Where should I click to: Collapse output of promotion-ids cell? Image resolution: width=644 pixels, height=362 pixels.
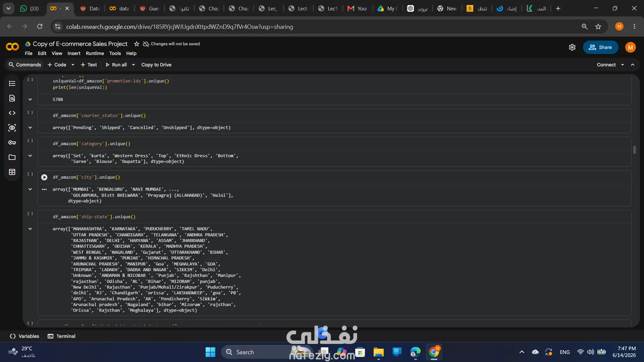30,100
